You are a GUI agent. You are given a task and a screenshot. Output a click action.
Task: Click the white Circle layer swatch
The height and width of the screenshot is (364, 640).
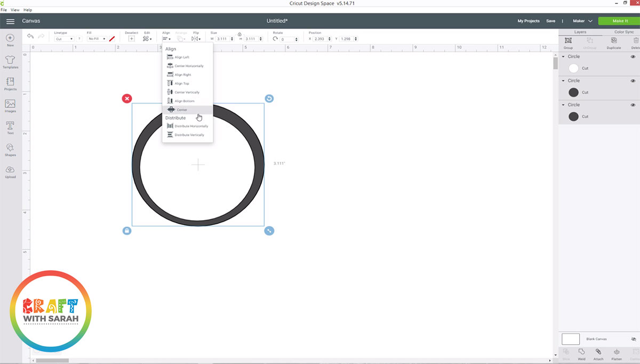click(x=574, y=68)
